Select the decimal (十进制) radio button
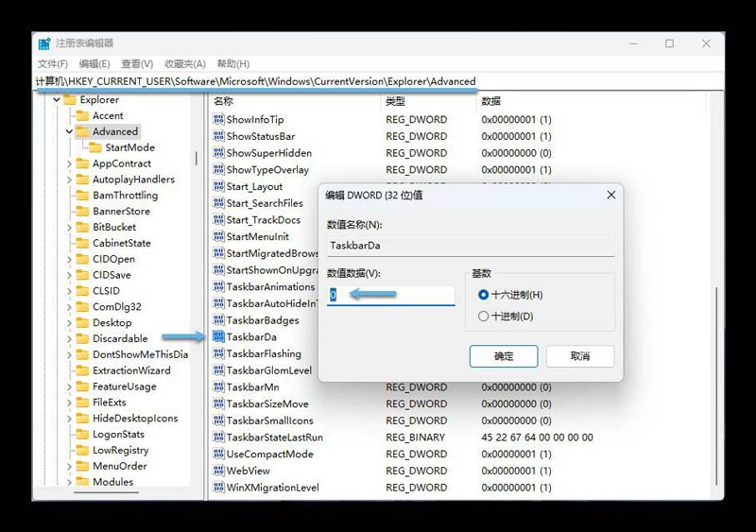This screenshot has width=756, height=532. coord(484,317)
